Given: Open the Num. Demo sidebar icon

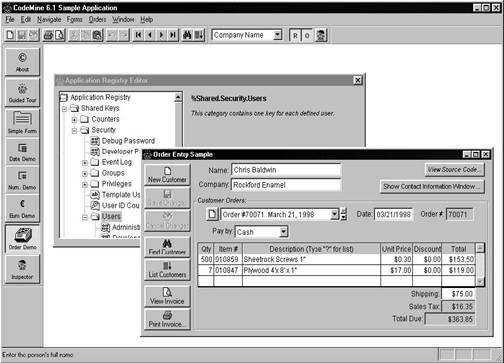Looking at the screenshot, I should pyautogui.click(x=22, y=180).
